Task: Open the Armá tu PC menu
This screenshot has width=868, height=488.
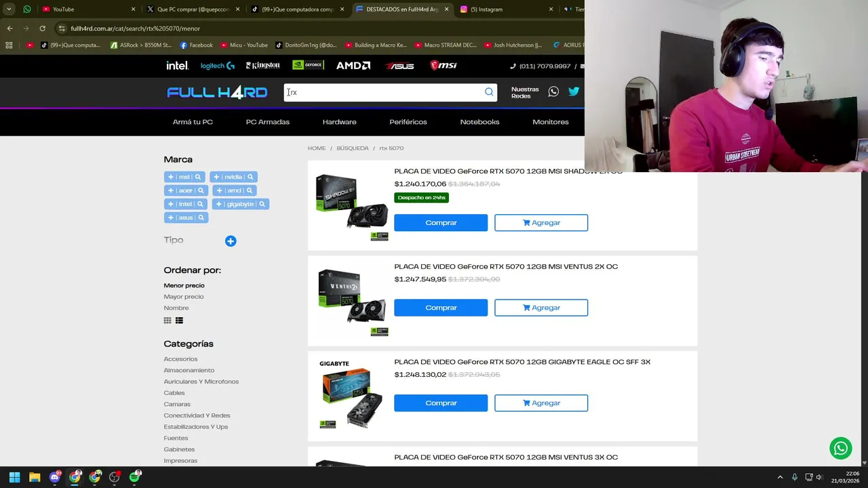Action: 193,122
